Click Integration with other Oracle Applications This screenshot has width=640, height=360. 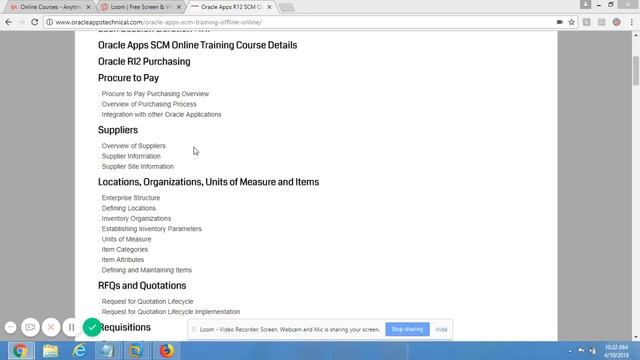[161, 114]
